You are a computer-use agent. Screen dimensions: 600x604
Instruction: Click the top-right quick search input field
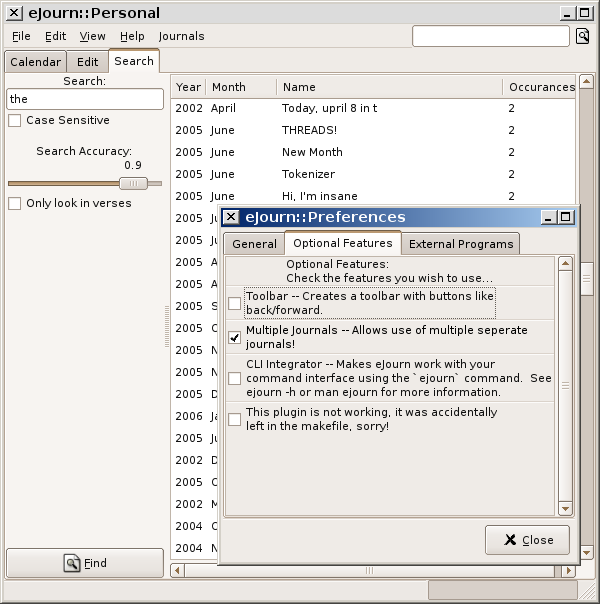[491, 36]
